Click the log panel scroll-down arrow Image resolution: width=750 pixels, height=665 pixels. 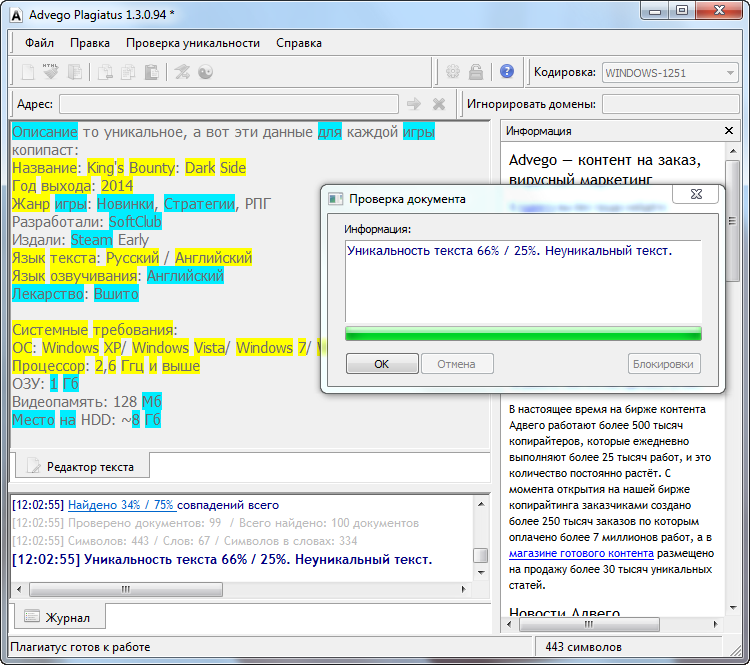click(x=481, y=573)
